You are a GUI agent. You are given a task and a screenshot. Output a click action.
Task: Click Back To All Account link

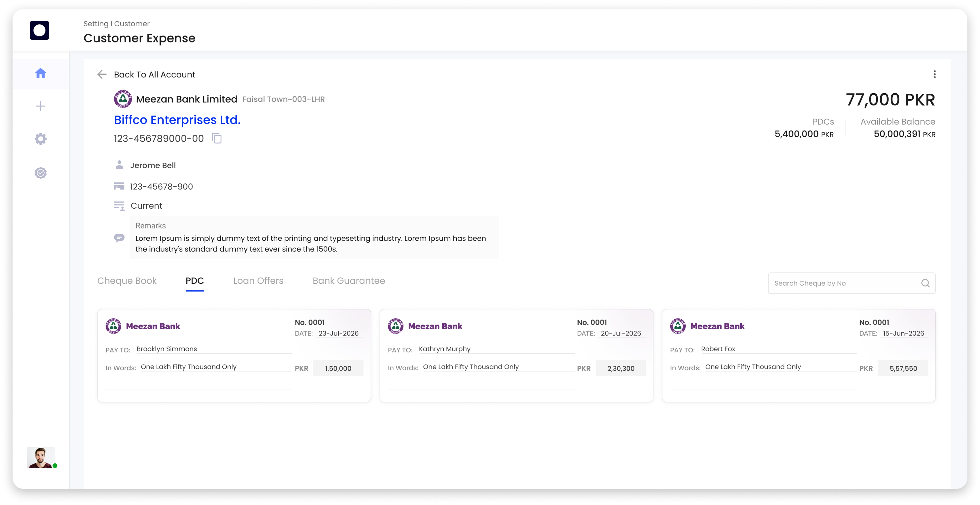click(154, 75)
